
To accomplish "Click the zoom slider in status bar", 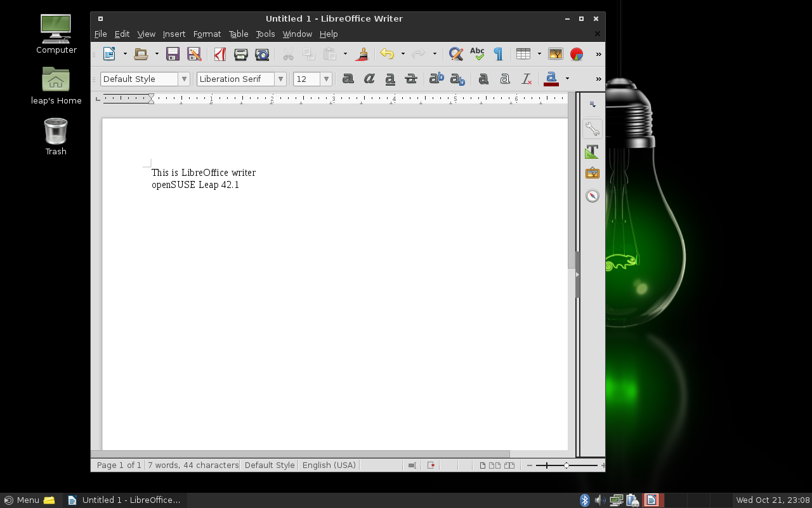I will click(x=566, y=465).
